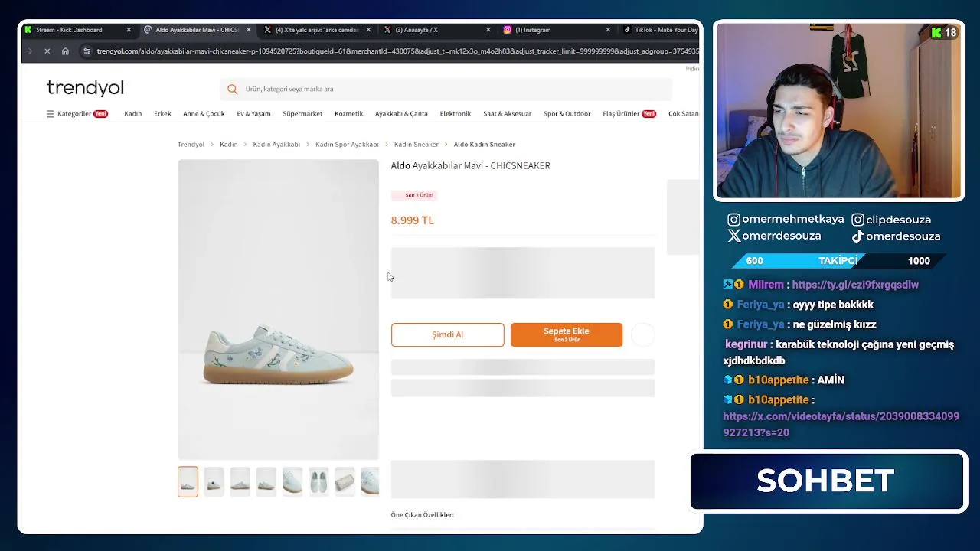Click the SOHBET banner
Viewport: 980px width, 551px height.
828,481
